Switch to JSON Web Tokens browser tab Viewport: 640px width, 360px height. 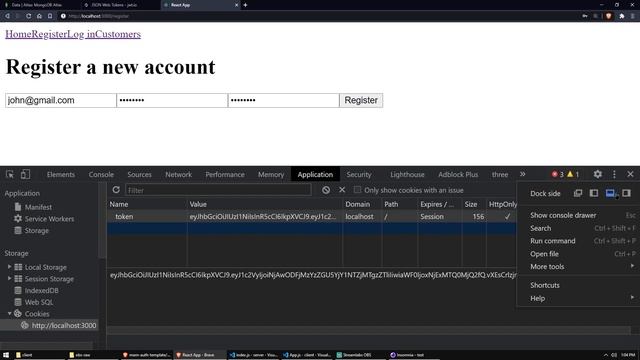(x=118, y=5)
